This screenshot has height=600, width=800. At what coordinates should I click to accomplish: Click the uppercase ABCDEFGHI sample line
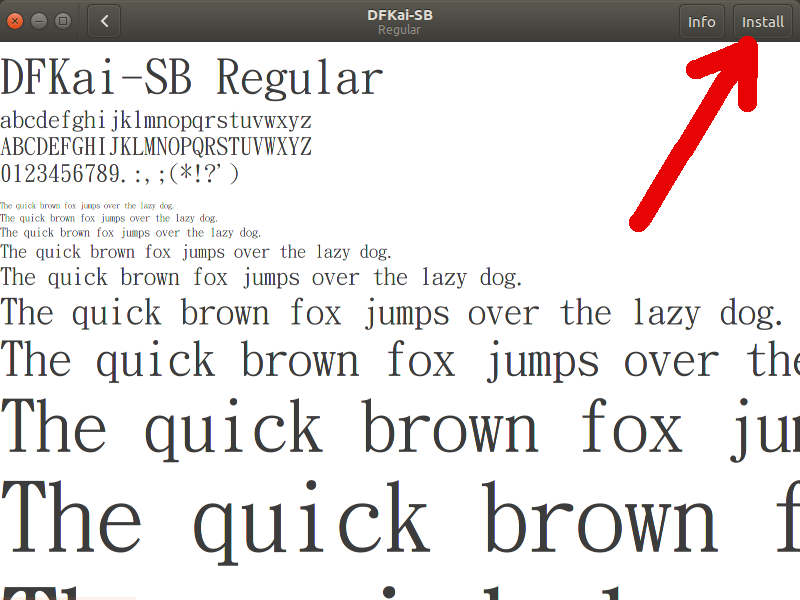coord(156,147)
